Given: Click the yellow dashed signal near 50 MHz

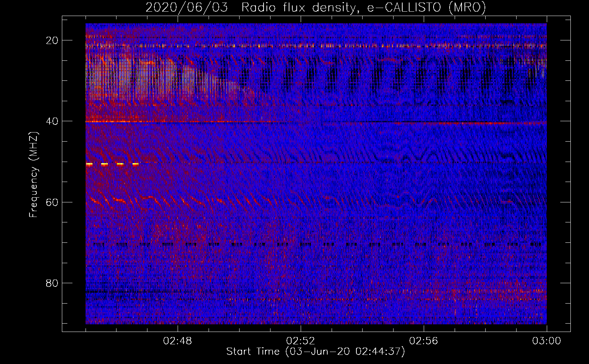Looking at the screenshot, I should pos(112,164).
